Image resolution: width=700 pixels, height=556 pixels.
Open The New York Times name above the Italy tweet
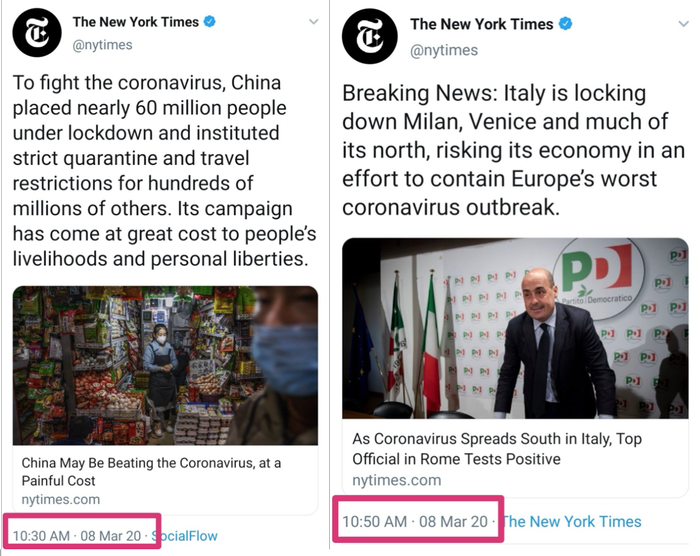(482, 24)
